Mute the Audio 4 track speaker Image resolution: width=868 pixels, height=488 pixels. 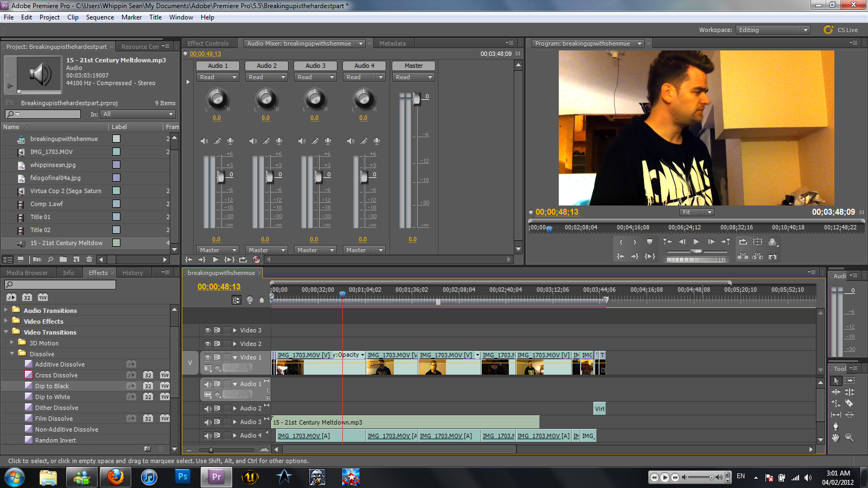(x=207, y=435)
